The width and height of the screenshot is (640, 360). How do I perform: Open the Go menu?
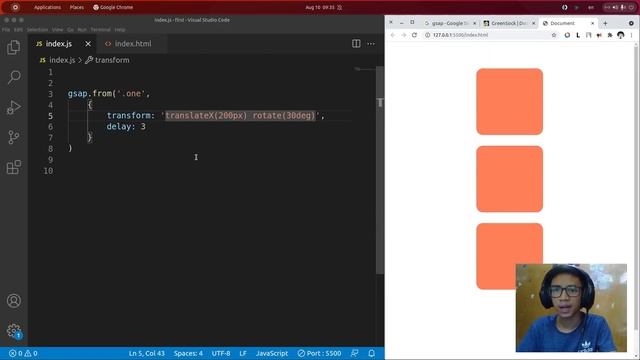point(70,30)
